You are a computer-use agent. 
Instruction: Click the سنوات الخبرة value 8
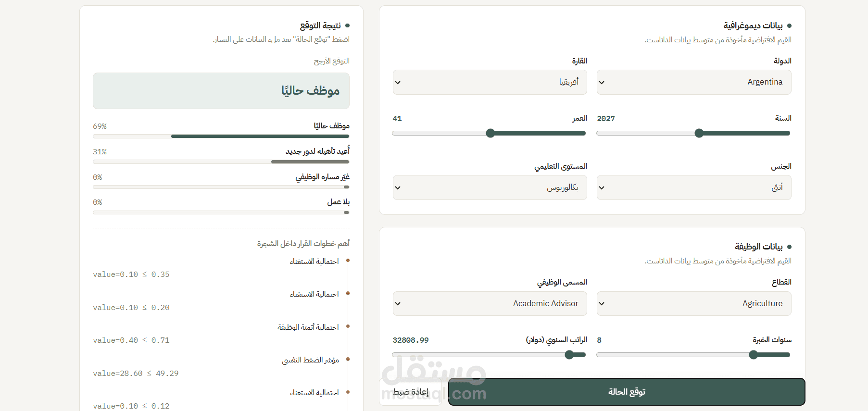(x=599, y=340)
